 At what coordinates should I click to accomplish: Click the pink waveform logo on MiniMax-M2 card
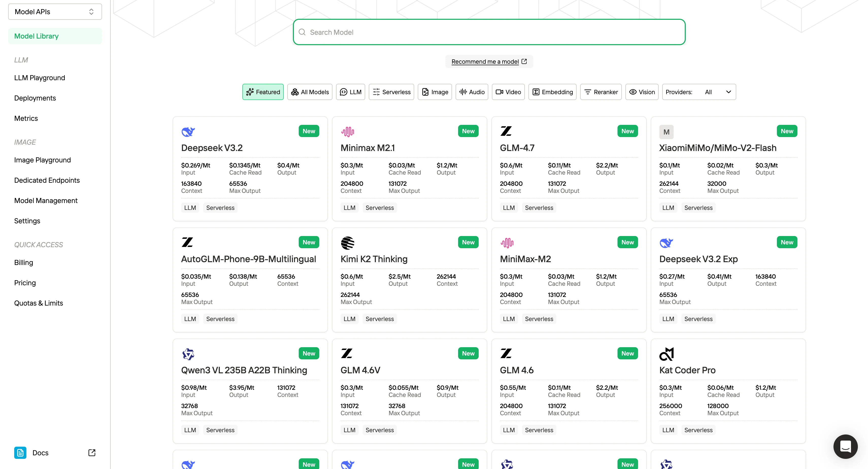[x=507, y=243]
